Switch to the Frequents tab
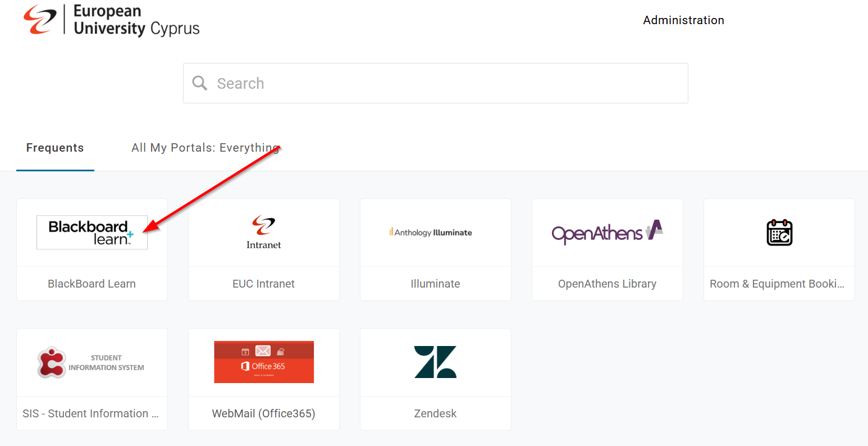868x446 pixels. coord(54,148)
